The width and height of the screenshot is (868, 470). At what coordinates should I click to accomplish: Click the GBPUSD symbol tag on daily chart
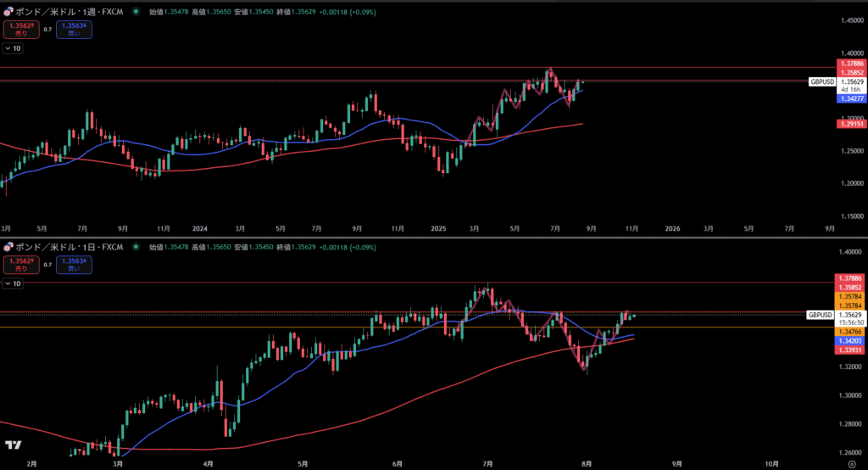[x=820, y=315]
